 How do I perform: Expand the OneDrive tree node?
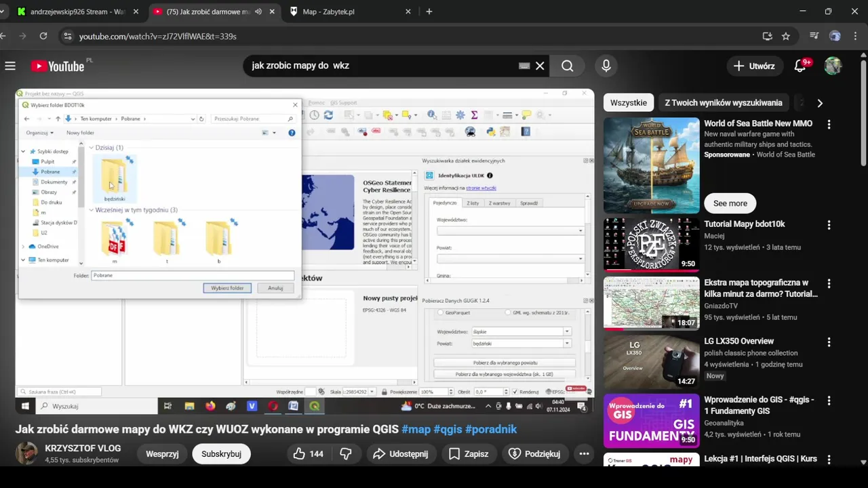[24, 247]
